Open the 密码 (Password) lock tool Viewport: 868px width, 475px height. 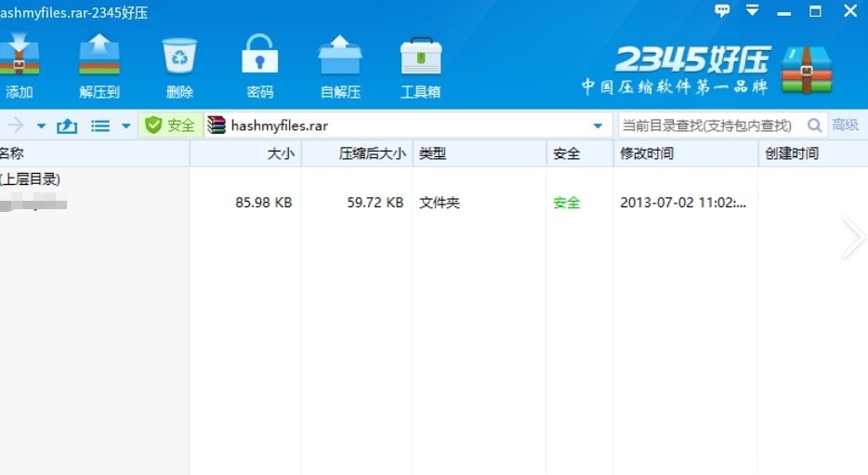tap(260, 65)
